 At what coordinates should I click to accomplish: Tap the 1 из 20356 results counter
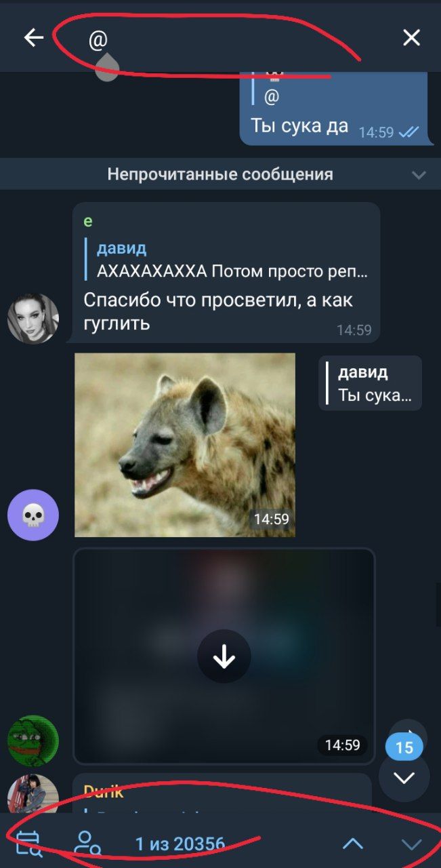pyautogui.click(x=180, y=844)
